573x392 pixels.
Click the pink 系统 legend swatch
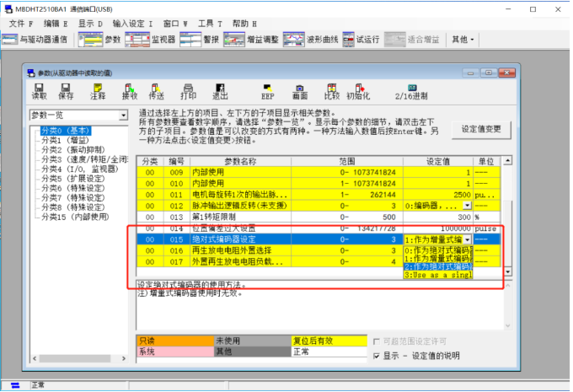(175, 352)
